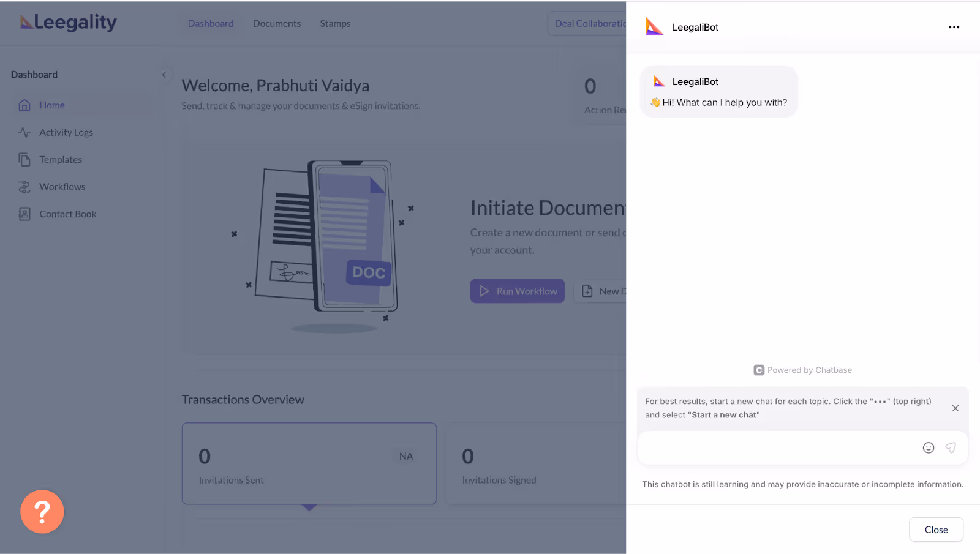Click the Activity Logs pulse icon

click(x=24, y=132)
